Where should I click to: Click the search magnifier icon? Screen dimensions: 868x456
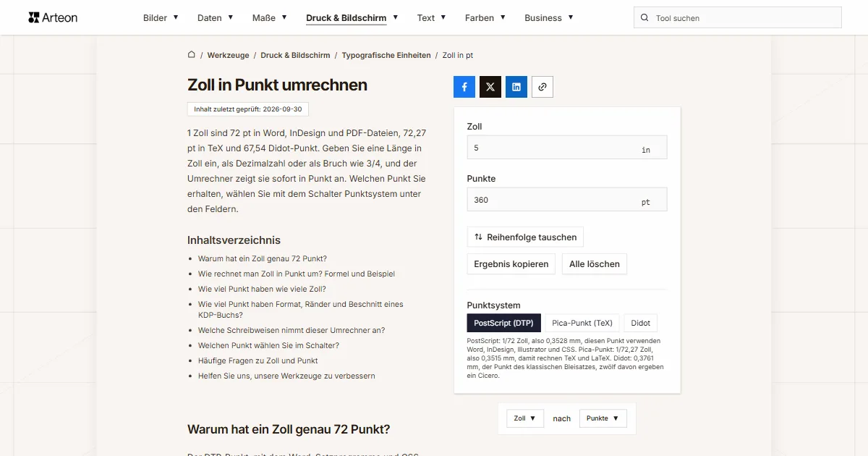pyautogui.click(x=644, y=18)
